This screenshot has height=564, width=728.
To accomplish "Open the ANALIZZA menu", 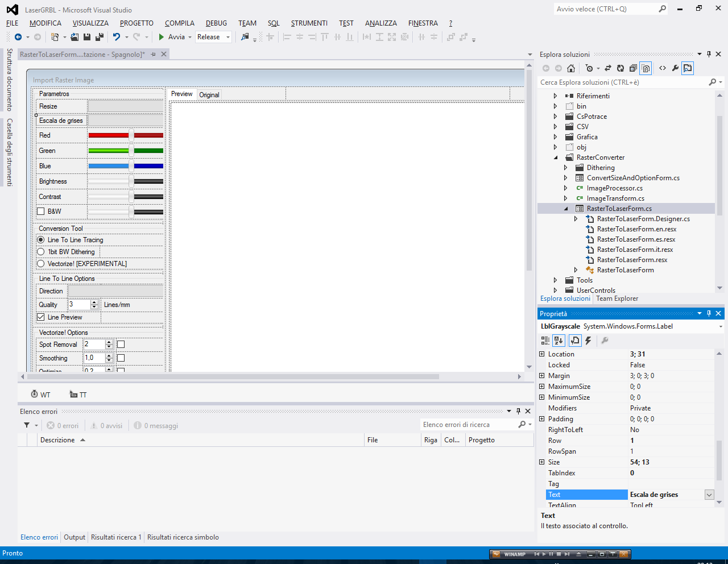I will click(x=381, y=23).
